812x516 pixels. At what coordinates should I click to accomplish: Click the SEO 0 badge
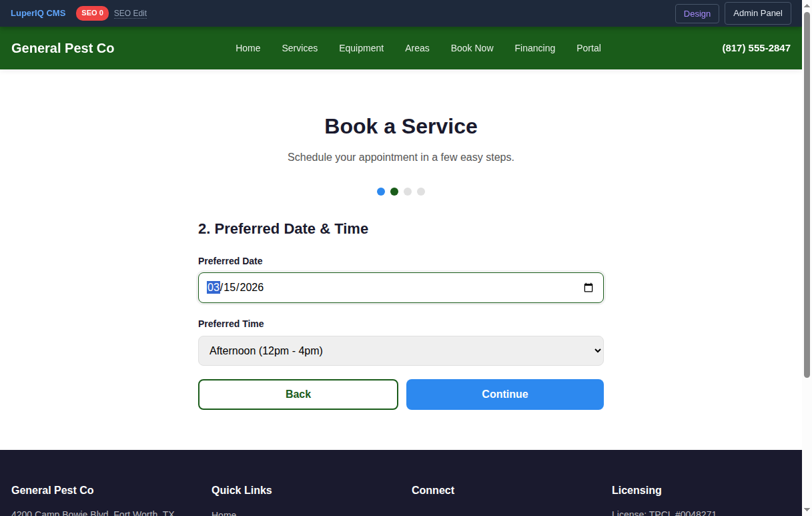(92, 13)
